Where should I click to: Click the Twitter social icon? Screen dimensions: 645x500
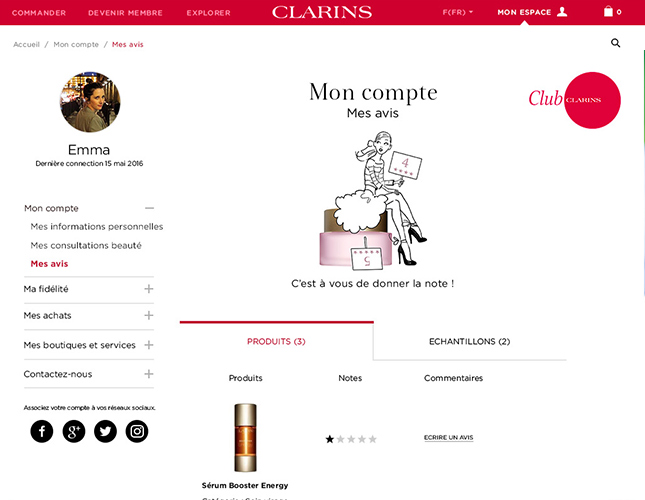[x=105, y=431]
